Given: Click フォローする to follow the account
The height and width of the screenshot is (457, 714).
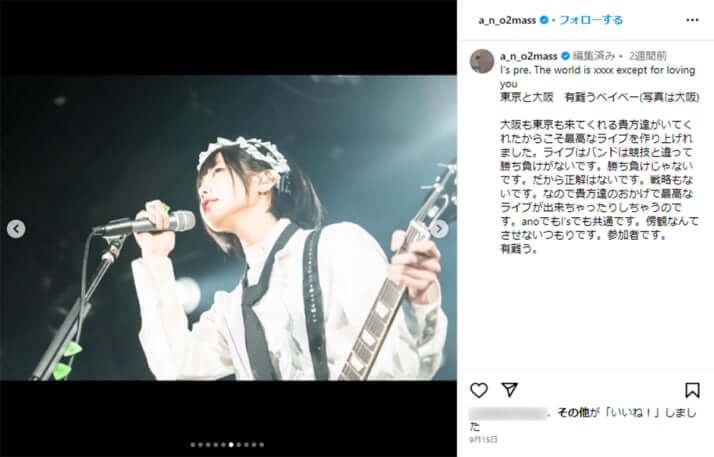Looking at the screenshot, I should point(591,20).
